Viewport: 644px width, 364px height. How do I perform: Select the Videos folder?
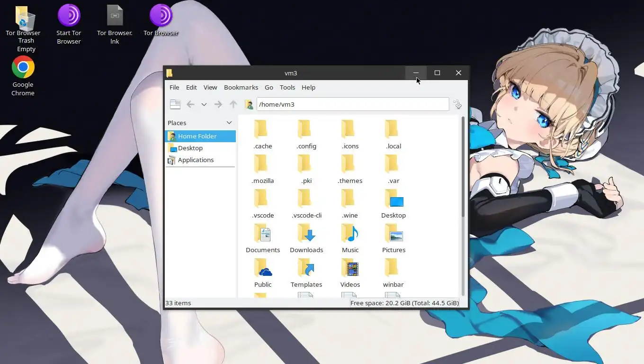point(350,273)
